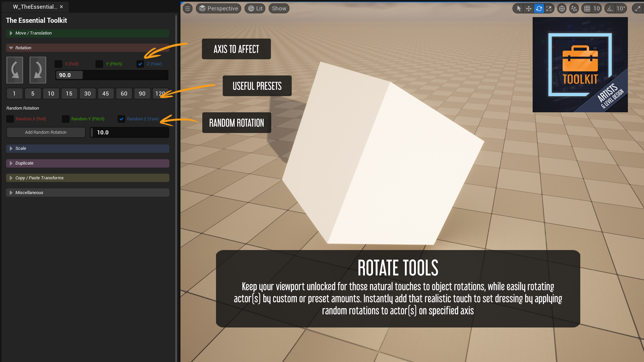644x362 pixels.
Task: Toggle world/local transform space globe
Action: (562, 8)
